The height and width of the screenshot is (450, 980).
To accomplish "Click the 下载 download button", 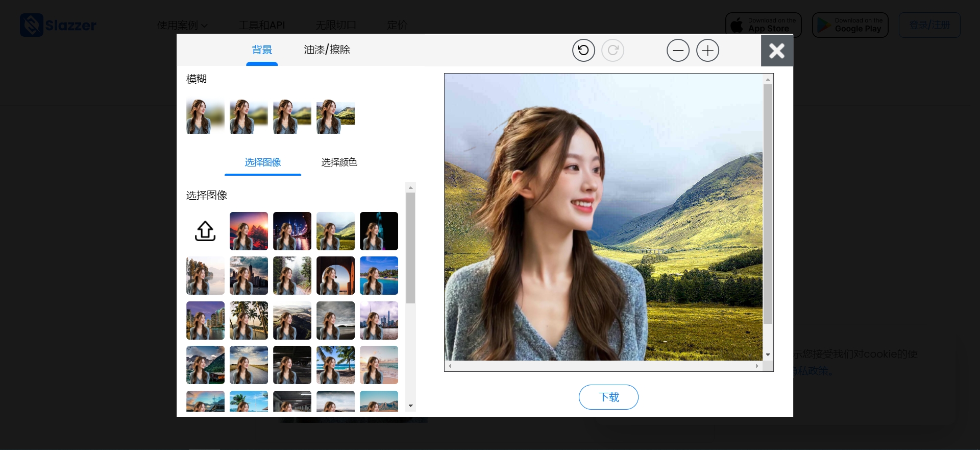I will (608, 397).
